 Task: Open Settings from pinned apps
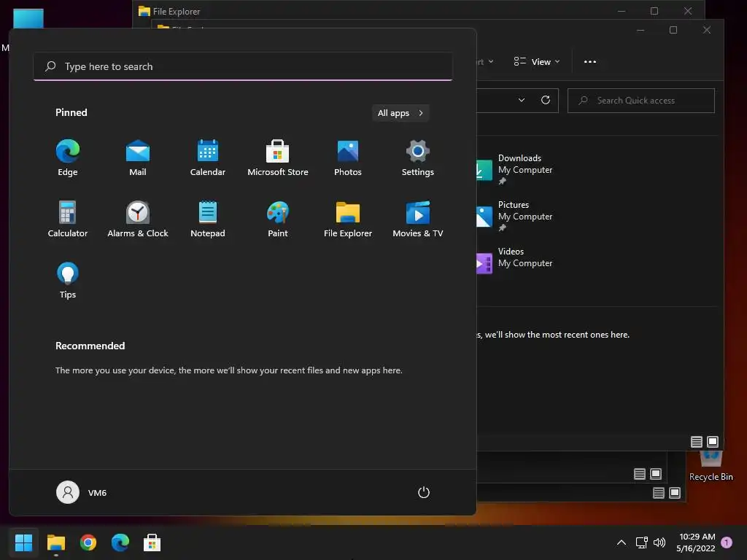click(x=418, y=157)
